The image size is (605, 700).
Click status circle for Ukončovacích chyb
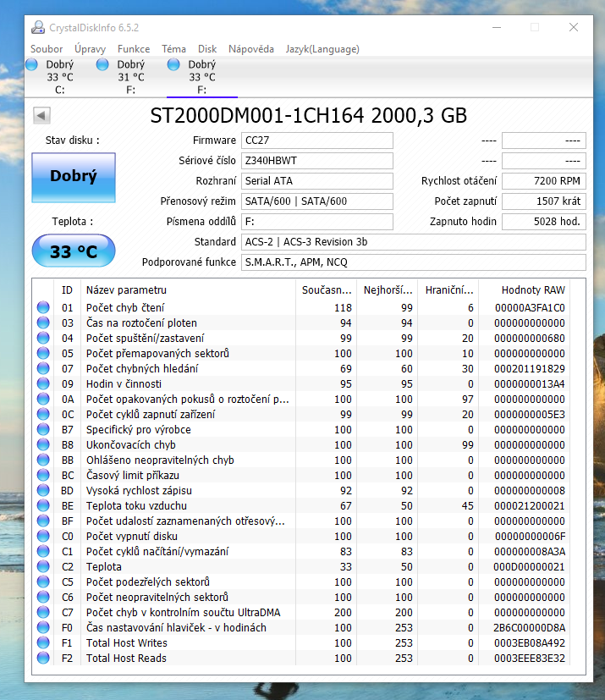43,444
